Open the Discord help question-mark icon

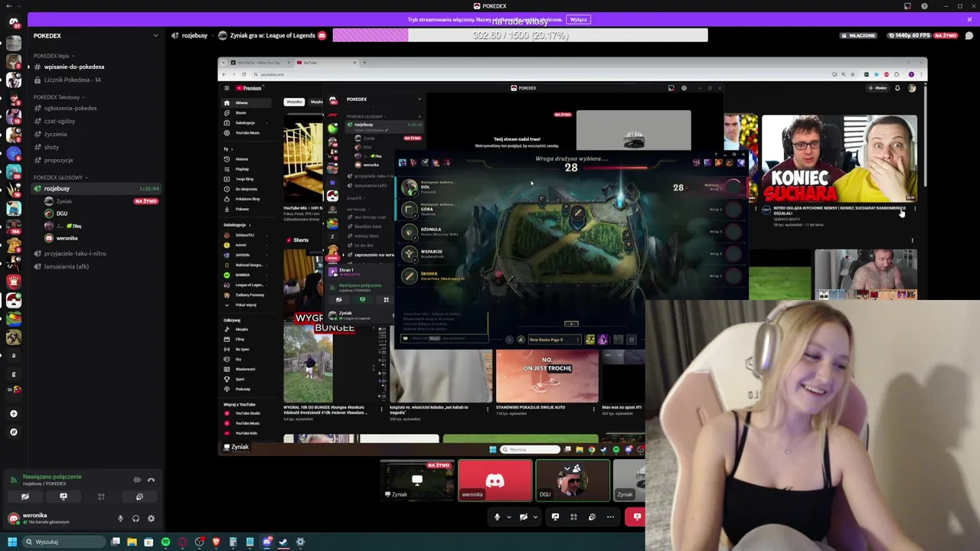click(924, 6)
